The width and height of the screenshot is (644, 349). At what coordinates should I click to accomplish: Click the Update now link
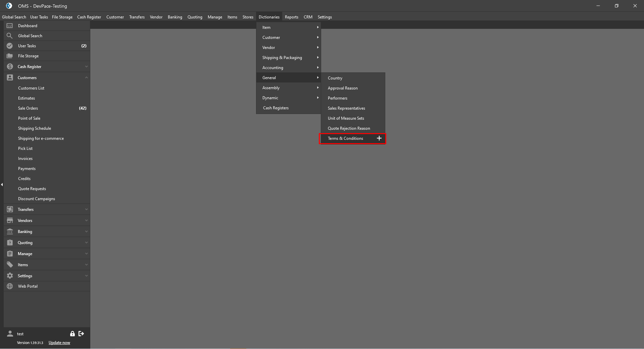[59, 343]
